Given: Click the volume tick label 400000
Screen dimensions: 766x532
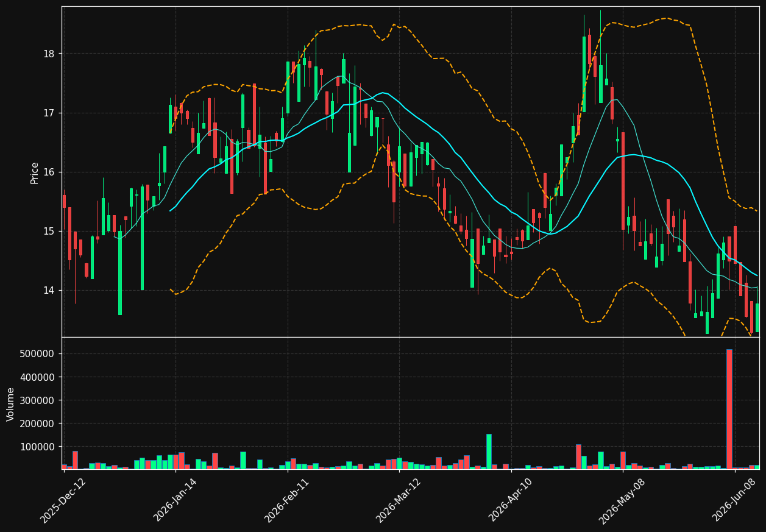Looking at the screenshot, I should point(38,377).
